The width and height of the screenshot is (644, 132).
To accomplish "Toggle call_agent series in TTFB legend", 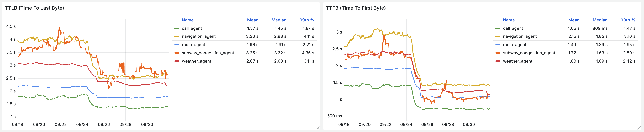I will (x=513, y=28).
